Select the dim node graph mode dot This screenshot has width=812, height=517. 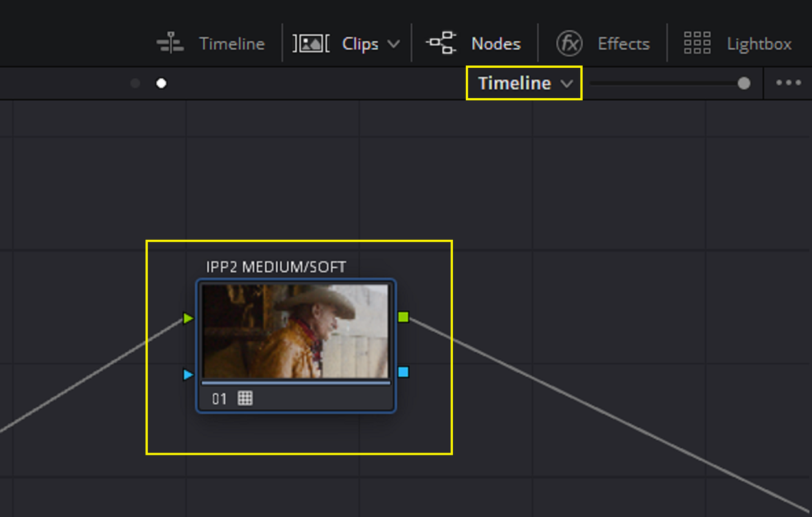coord(135,83)
